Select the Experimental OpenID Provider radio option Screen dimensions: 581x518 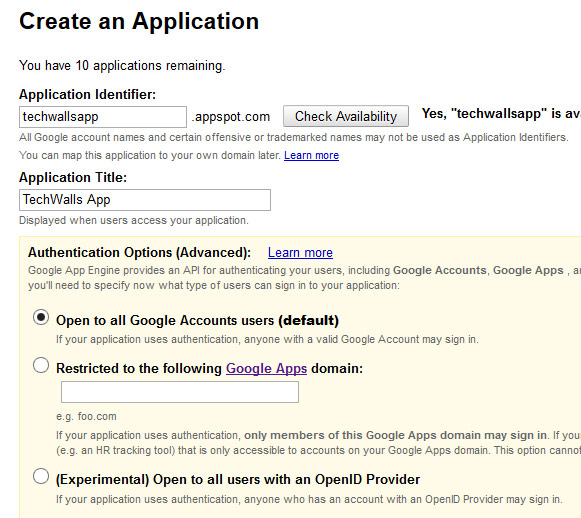click(x=41, y=476)
